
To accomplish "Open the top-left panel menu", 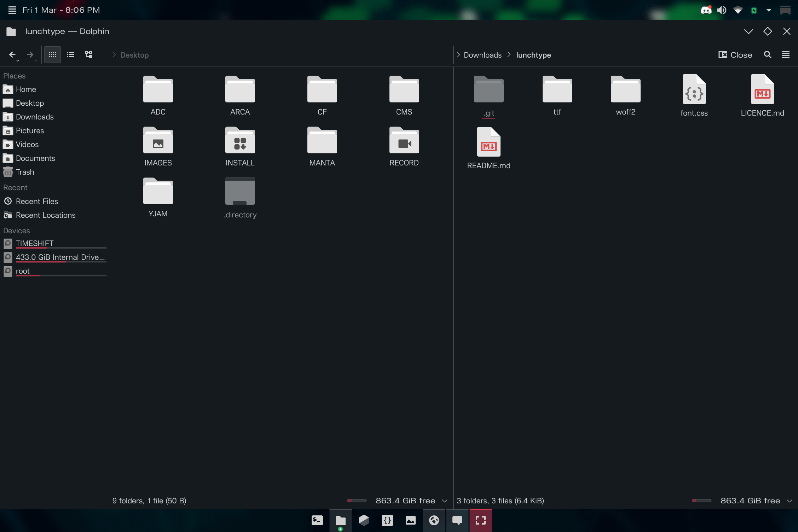I will (x=12, y=10).
